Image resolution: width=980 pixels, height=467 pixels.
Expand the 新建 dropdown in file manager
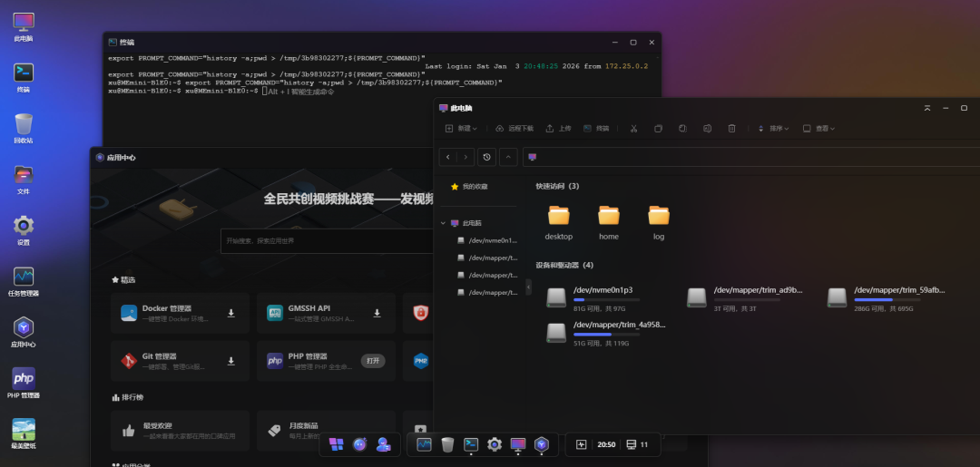pyautogui.click(x=461, y=128)
